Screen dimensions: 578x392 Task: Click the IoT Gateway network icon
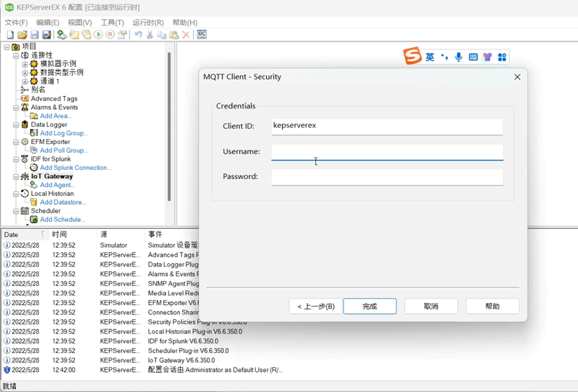[x=25, y=176]
